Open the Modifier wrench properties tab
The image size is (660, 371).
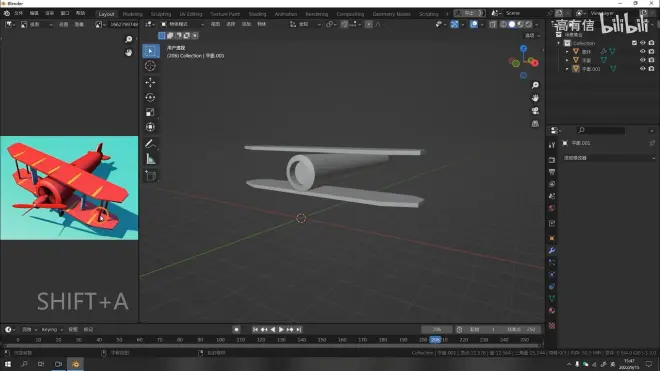552,251
